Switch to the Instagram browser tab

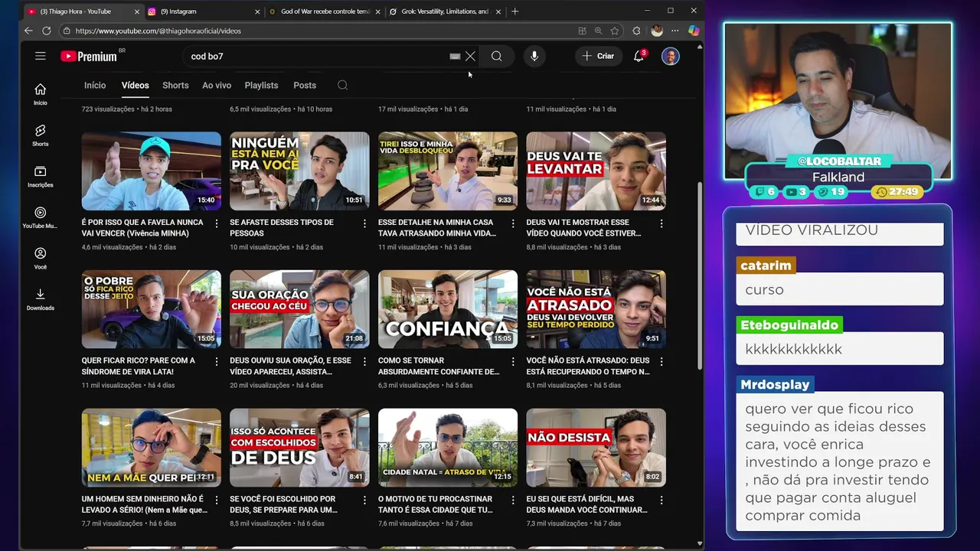(x=201, y=11)
